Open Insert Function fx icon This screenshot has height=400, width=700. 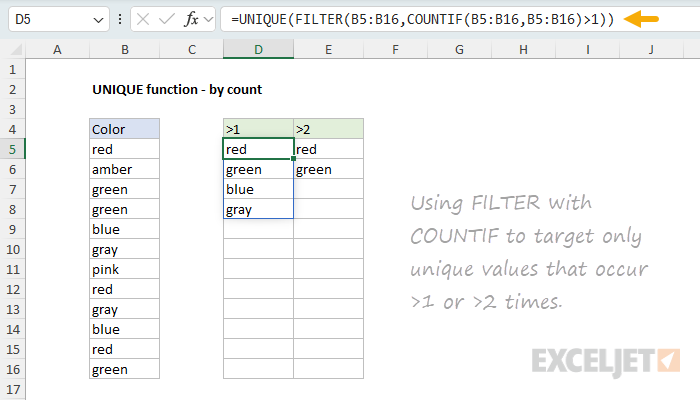[x=192, y=19]
